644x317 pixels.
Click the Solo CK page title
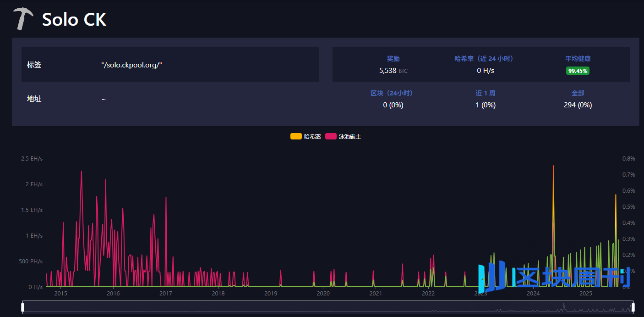click(x=74, y=19)
